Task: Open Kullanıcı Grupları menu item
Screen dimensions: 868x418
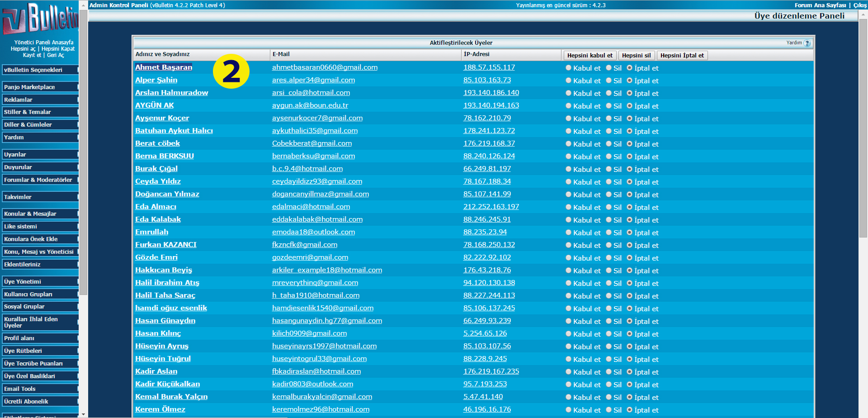Action: tap(40, 294)
